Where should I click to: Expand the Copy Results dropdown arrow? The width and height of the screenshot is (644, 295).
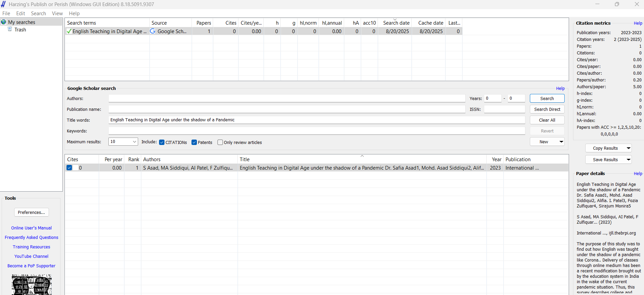tap(628, 148)
